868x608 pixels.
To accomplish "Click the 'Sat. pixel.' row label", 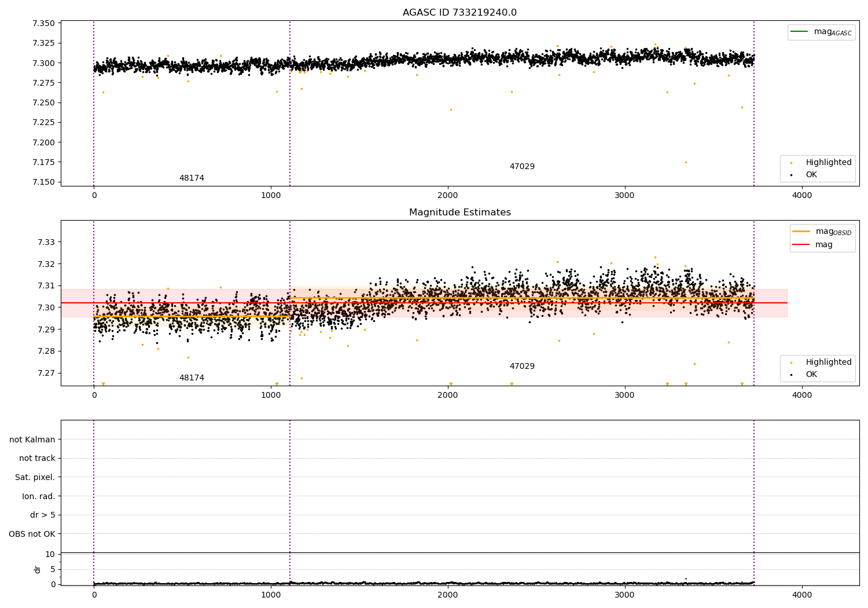I will pyautogui.click(x=35, y=477).
